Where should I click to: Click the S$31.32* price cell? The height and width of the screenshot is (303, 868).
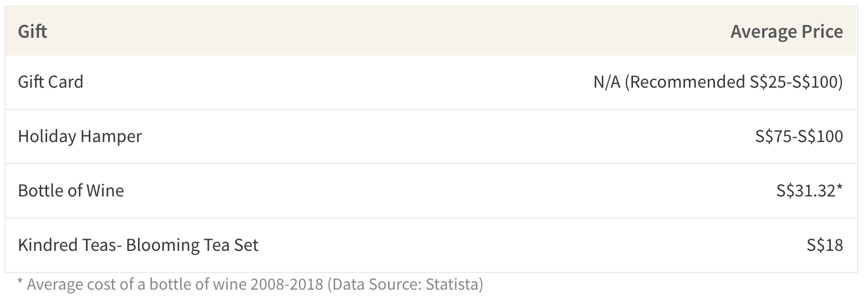[809, 190]
